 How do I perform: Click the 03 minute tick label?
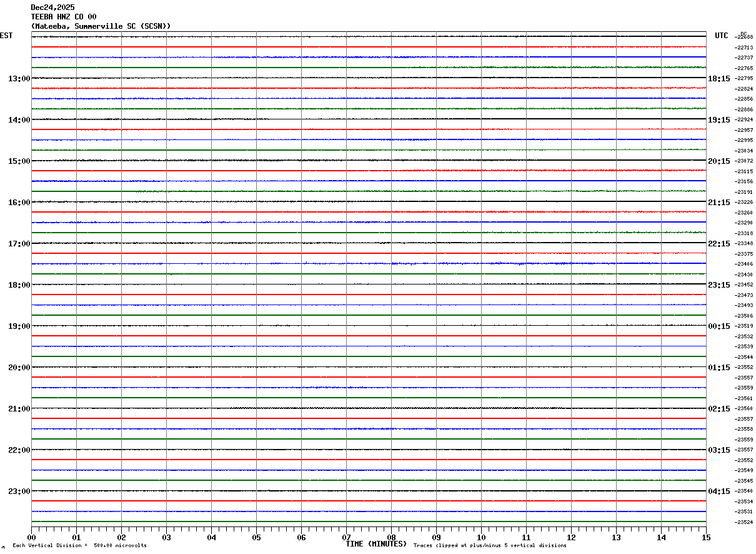pos(166,537)
